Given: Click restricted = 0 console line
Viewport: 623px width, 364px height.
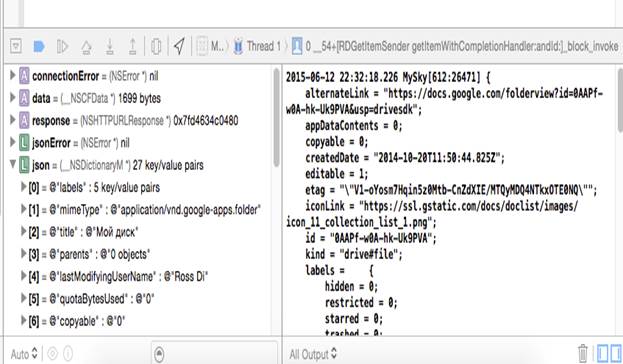Looking at the screenshot, I should point(361,303).
